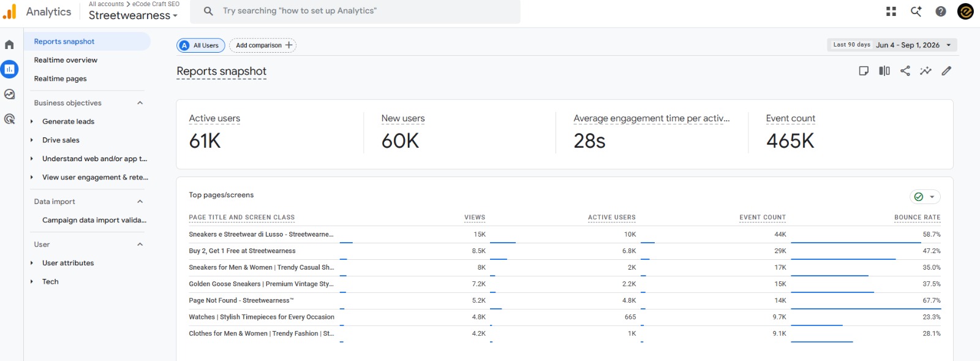This screenshot has height=361, width=980.
Task: Open the Insights sparkline icon
Action: [925, 71]
